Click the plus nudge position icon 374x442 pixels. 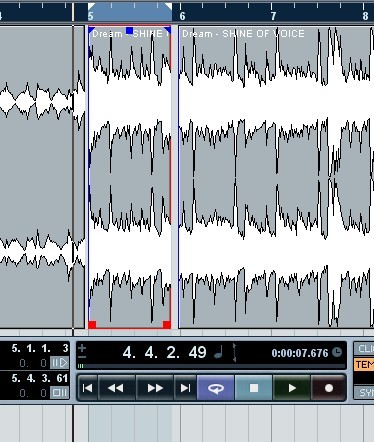(82, 348)
